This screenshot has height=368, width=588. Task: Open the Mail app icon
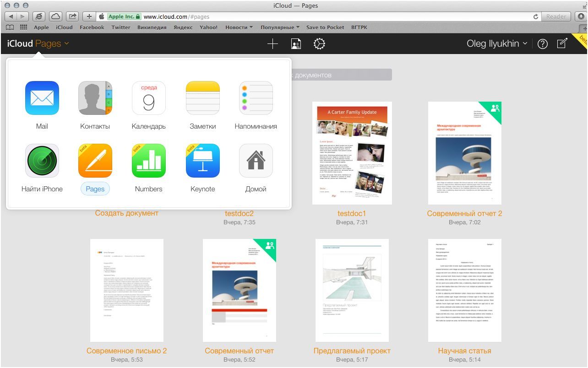tap(42, 97)
